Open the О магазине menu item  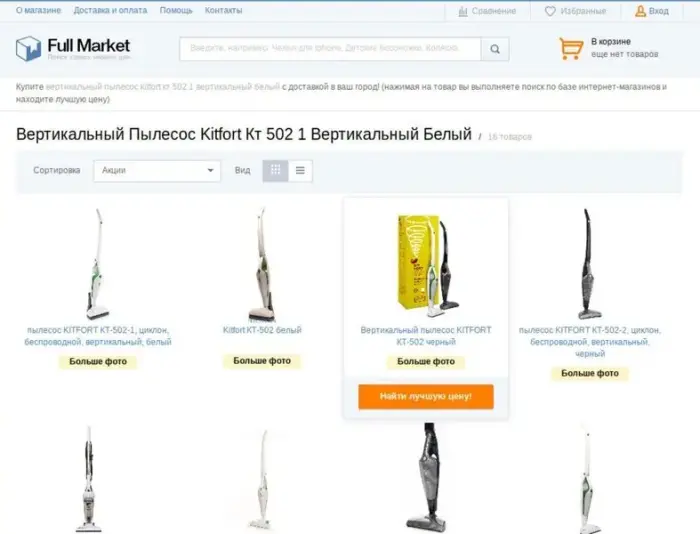click(38, 10)
